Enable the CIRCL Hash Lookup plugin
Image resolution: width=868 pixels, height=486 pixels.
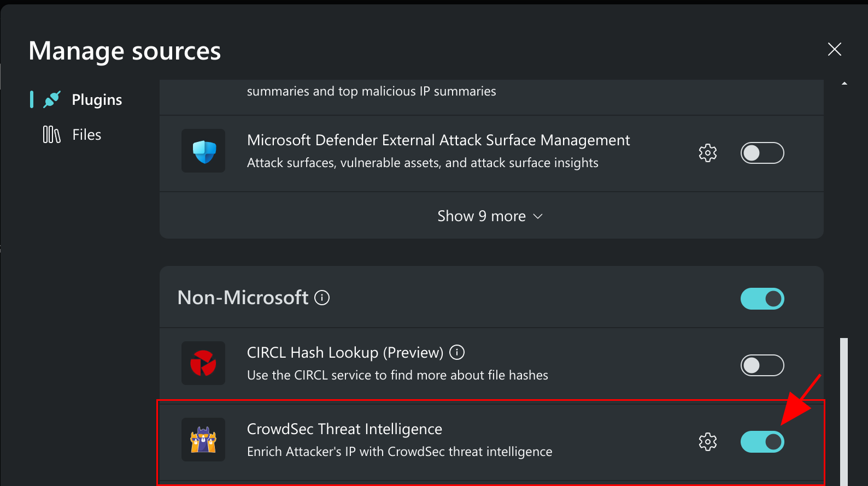click(762, 365)
